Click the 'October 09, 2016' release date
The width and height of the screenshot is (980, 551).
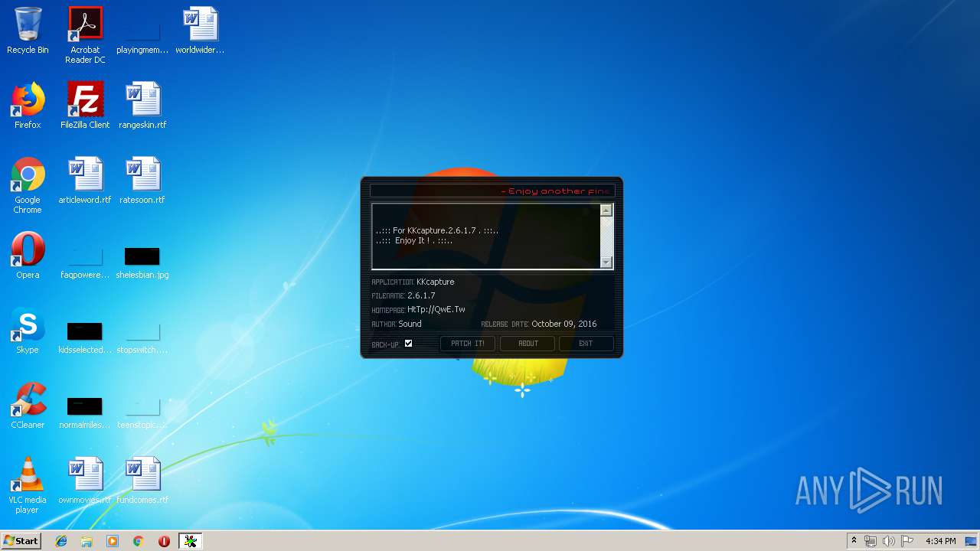click(x=564, y=324)
